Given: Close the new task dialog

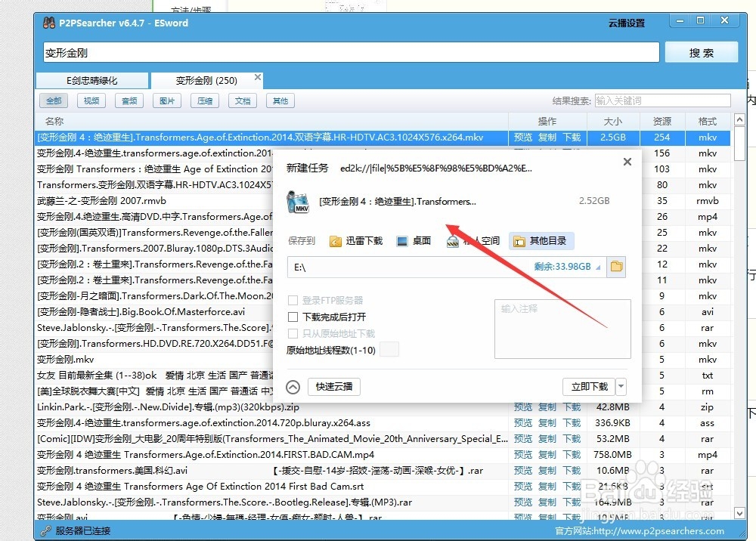Looking at the screenshot, I should click(x=627, y=162).
